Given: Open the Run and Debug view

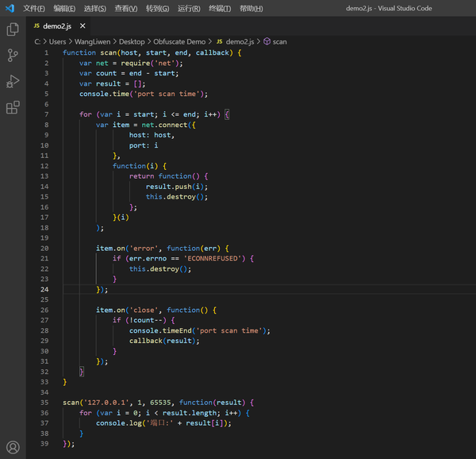Looking at the screenshot, I should point(13,81).
